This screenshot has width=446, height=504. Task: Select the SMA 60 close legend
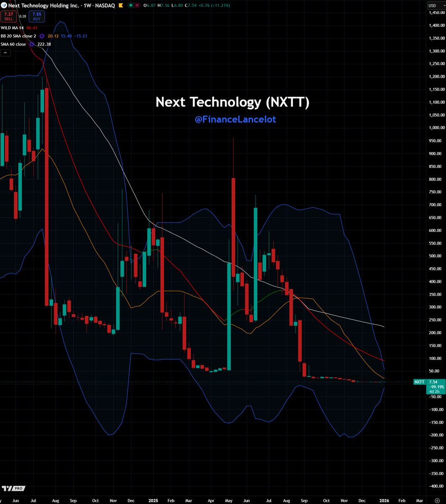point(13,44)
